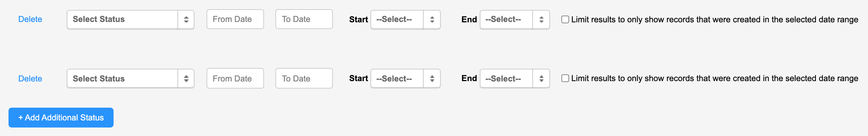Click the Delete link in the top row
Viewport: 868px width, 136px height.
pyautogui.click(x=30, y=19)
